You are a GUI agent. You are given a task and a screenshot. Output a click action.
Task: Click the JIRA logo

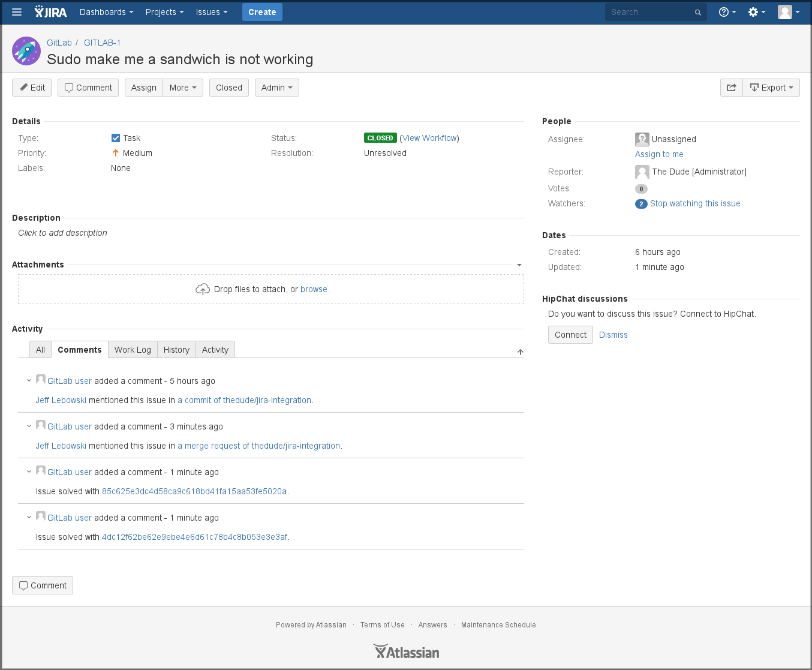tap(50, 11)
